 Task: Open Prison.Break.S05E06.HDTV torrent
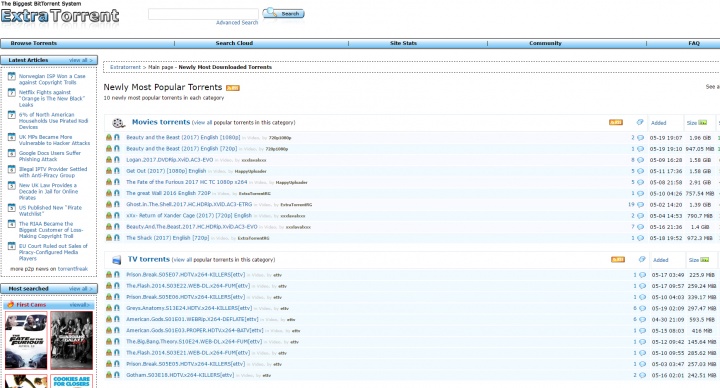coord(186,297)
